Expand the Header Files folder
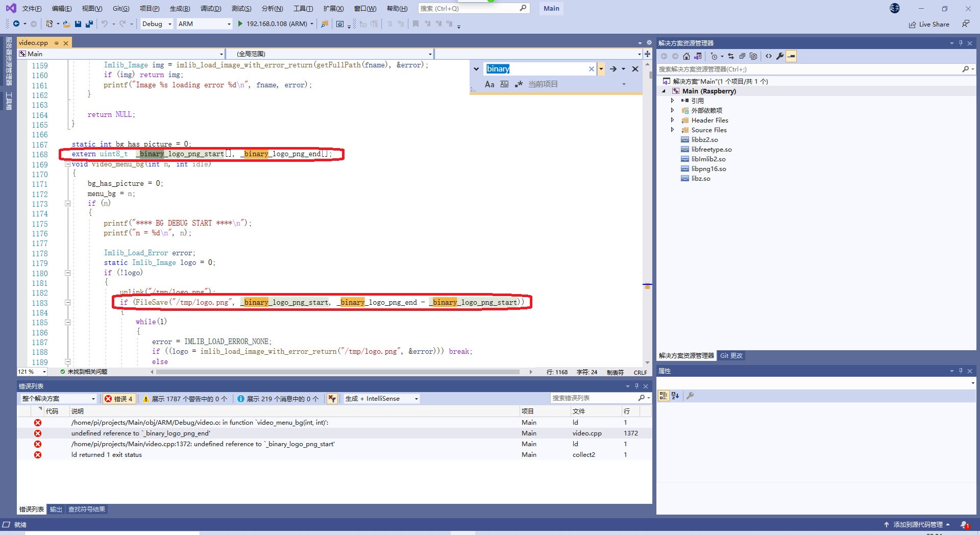Screen dimensions: 980x535 tap(672, 120)
